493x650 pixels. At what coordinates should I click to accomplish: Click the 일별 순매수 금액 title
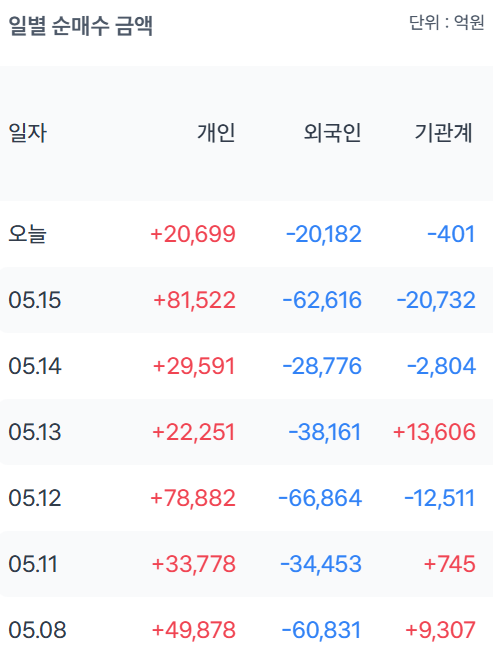pos(81,26)
